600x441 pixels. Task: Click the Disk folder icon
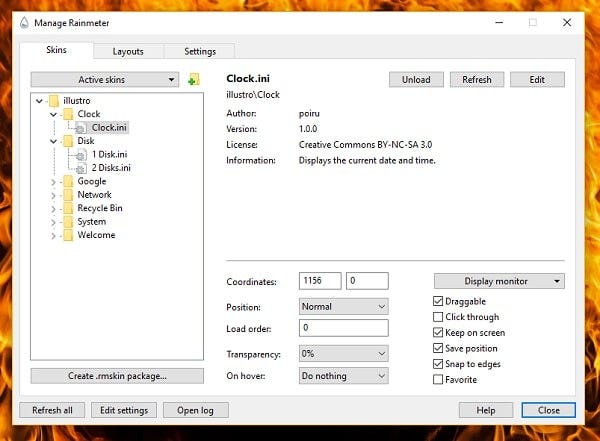tap(68, 141)
